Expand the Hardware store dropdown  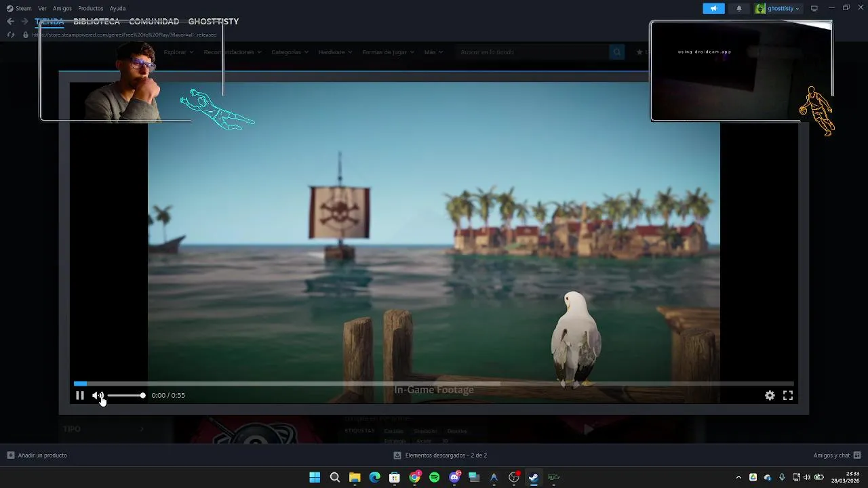coord(335,52)
